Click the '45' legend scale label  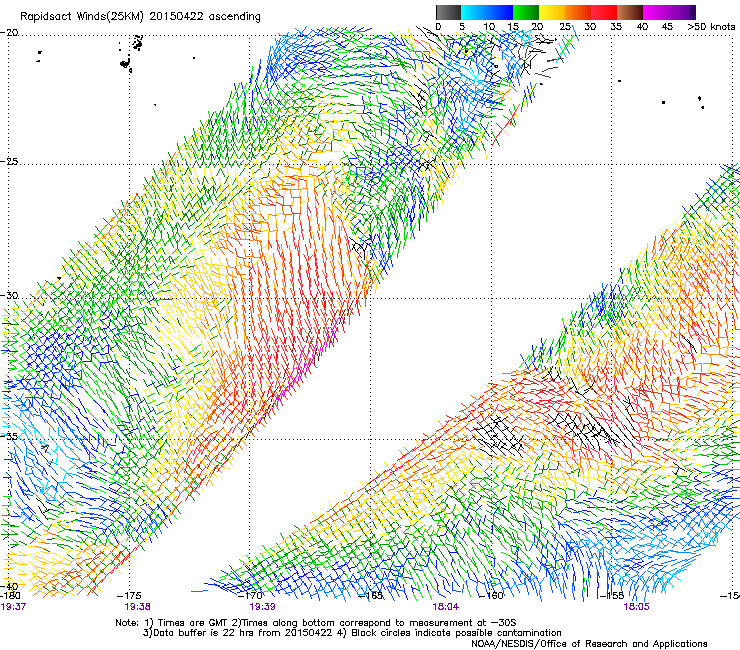click(667, 27)
